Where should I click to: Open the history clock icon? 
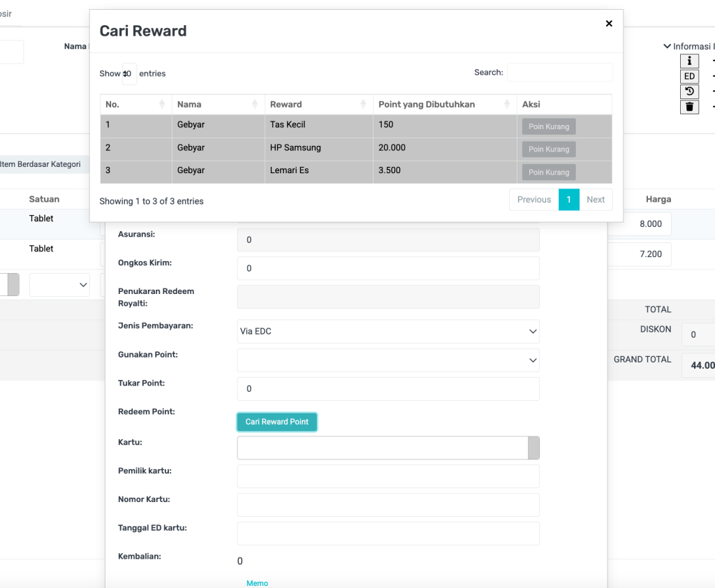coord(689,92)
